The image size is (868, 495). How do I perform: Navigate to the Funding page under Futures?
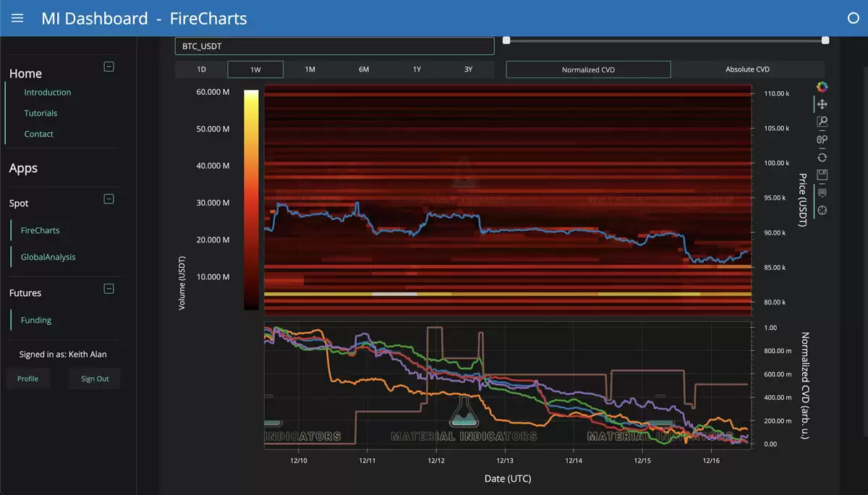(37, 320)
